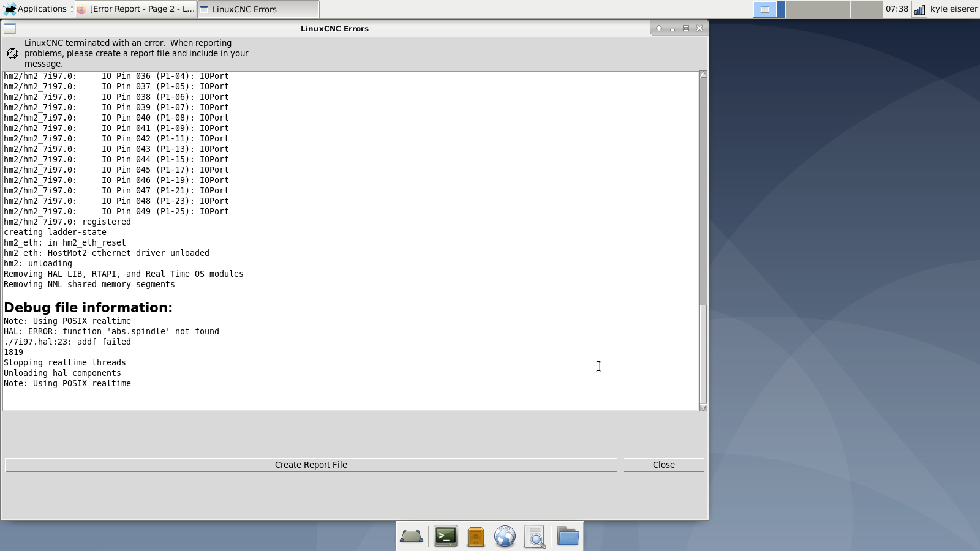This screenshot has height=551, width=980.
Task: Launch Web Browser globe icon in dock
Action: coord(505,536)
